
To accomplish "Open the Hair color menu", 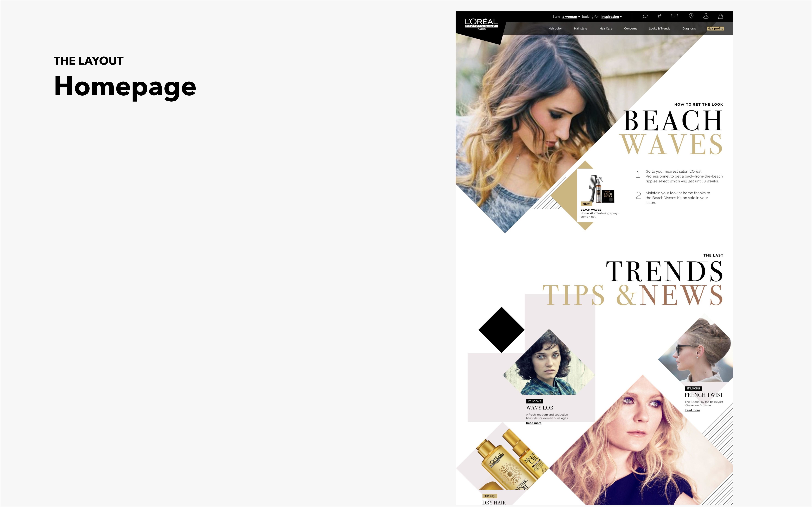I will 555,29.
